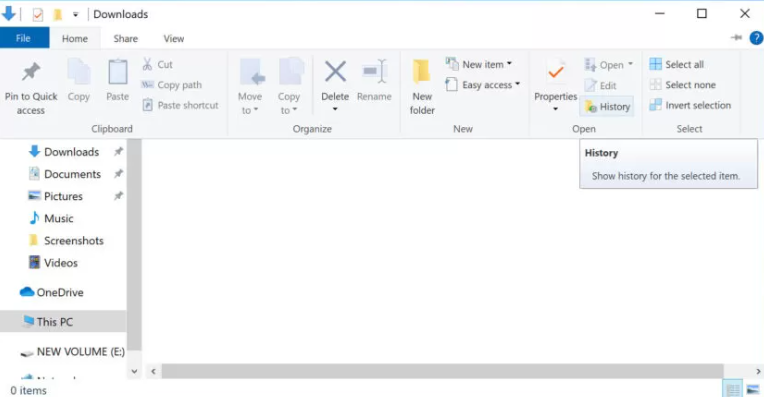The height and width of the screenshot is (397, 764).
Task: Click horizontal scrollbar right arrow
Action: tap(758, 372)
